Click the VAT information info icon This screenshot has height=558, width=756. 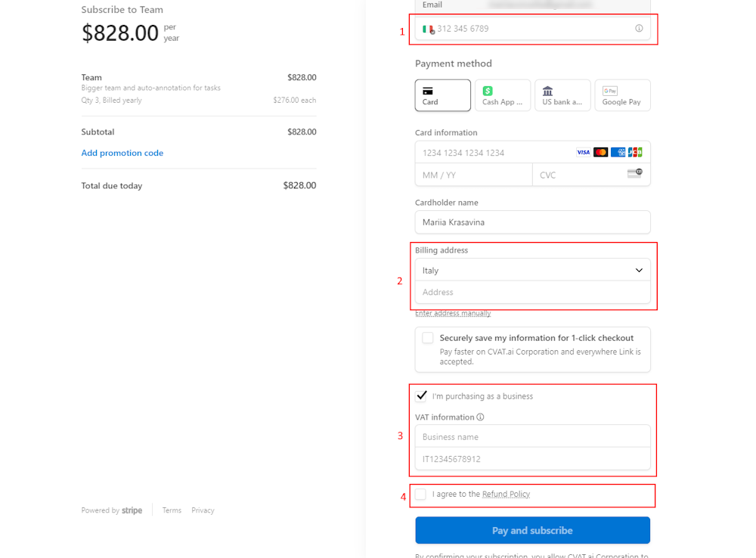pyautogui.click(x=480, y=417)
